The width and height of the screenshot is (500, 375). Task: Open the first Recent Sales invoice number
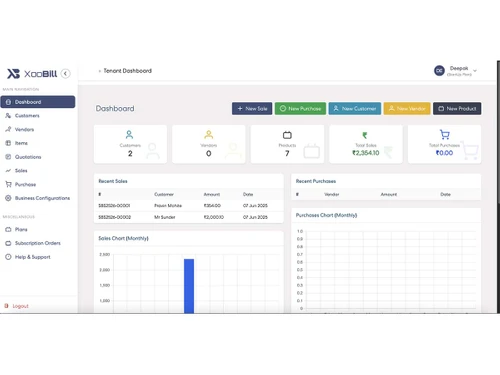pyautogui.click(x=114, y=206)
